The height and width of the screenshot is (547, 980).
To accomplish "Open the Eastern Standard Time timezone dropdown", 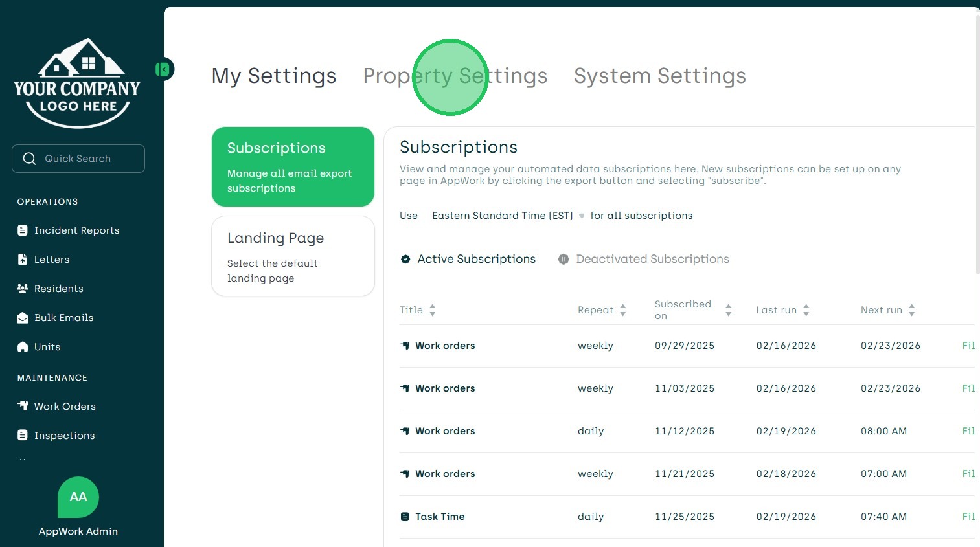I will [508, 216].
